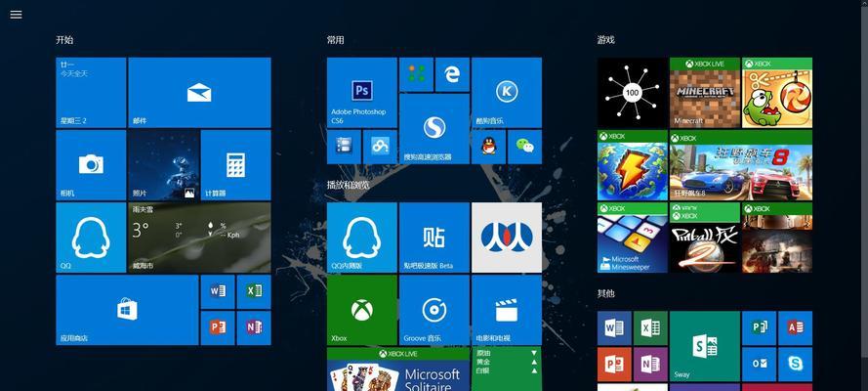Open the 酷狗音乐 music tile

click(507, 93)
